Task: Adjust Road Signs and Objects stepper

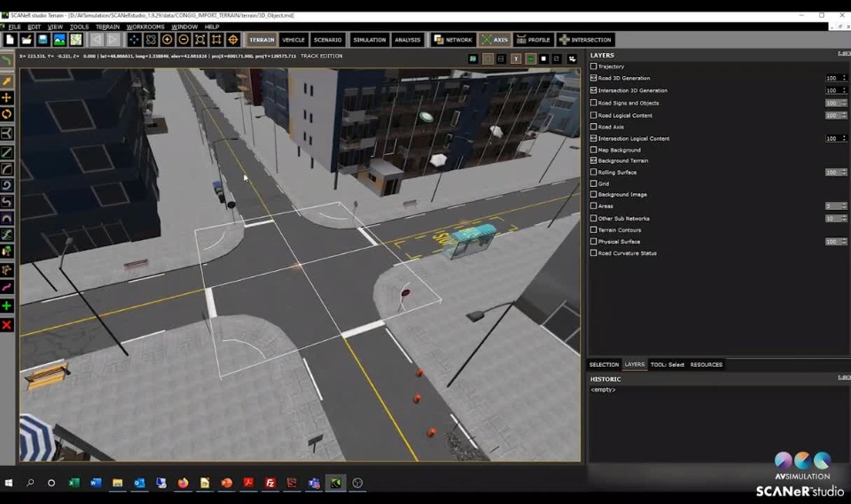Action: point(844,103)
